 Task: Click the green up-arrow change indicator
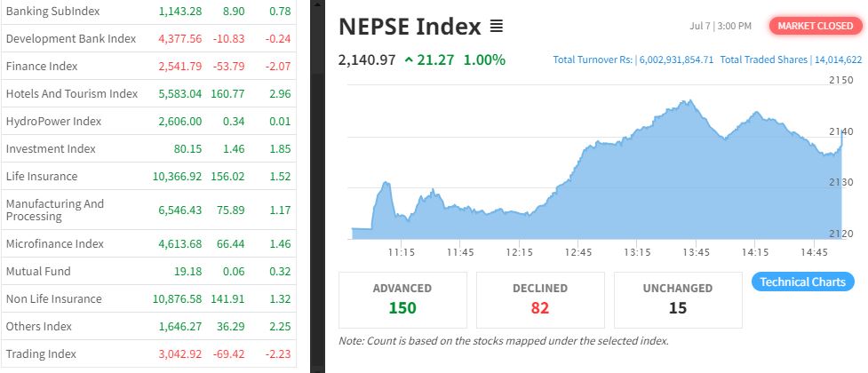pos(409,60)
